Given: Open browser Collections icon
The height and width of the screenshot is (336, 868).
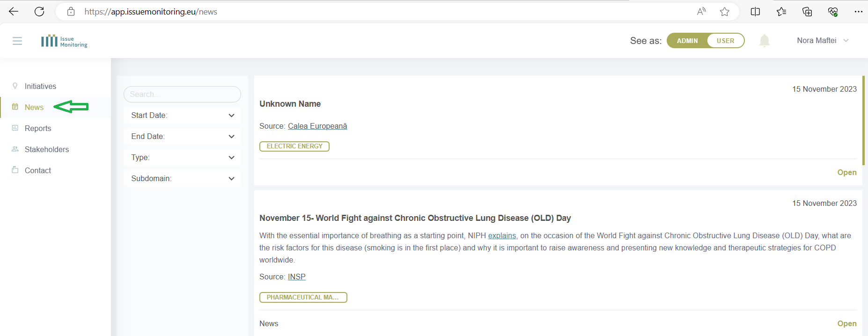Looking at the screenshot, I should [807, 12].
